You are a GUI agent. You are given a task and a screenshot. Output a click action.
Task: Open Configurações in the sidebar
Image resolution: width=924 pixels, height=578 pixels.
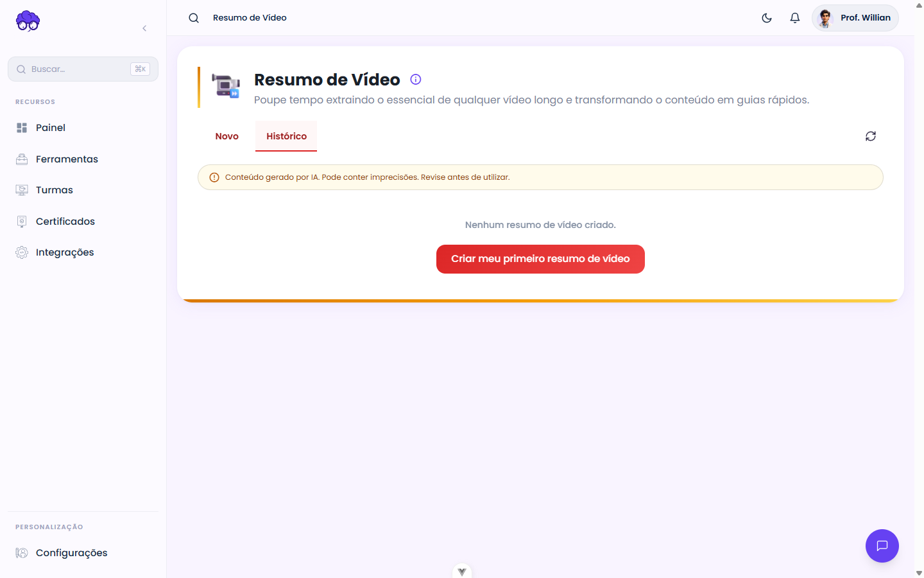tap(83, 553)
